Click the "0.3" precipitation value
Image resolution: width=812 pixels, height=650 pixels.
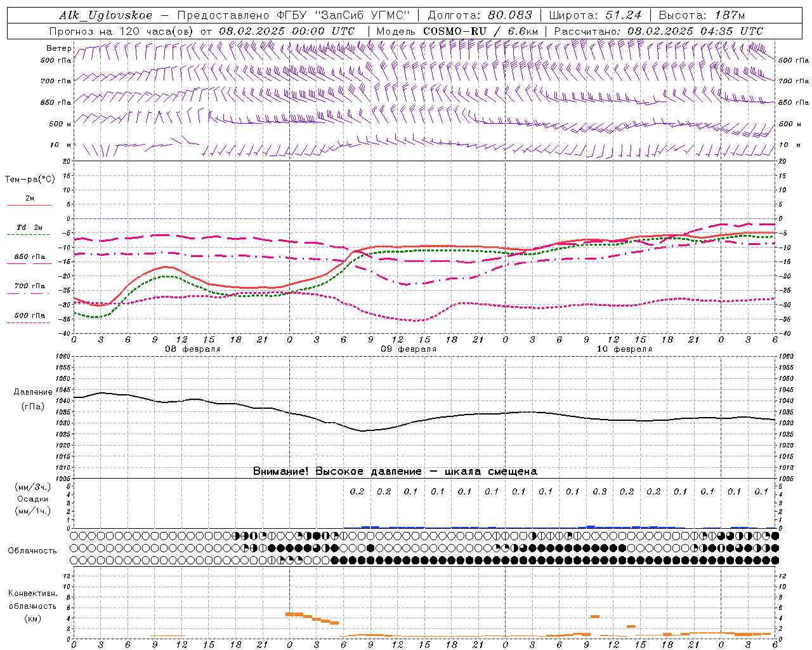tap(599, 491)
